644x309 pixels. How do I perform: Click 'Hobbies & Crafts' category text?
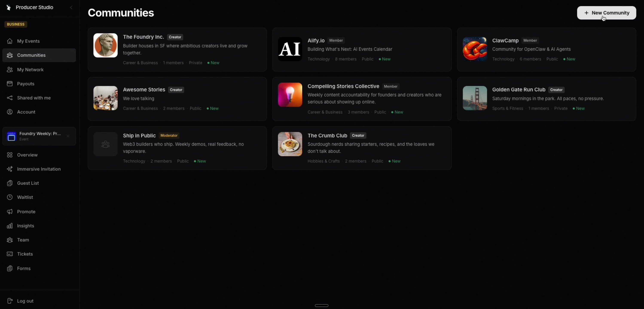[324, 161]
